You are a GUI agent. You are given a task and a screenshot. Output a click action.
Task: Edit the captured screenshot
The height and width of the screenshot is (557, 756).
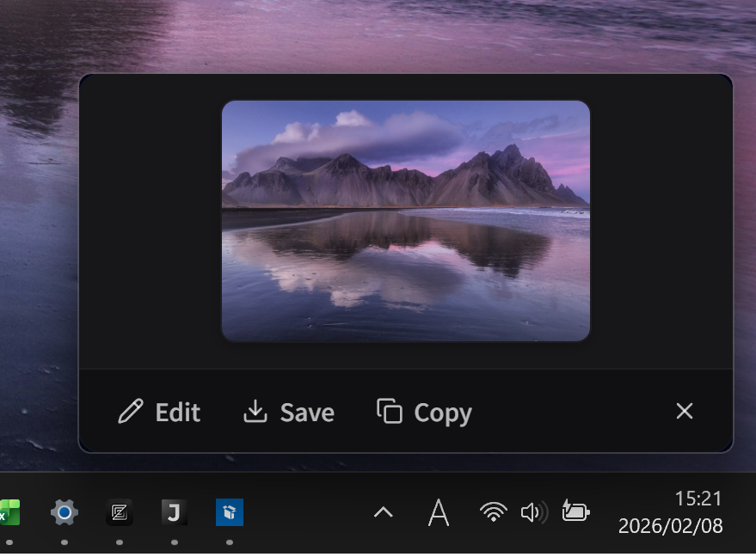(177, 412)
